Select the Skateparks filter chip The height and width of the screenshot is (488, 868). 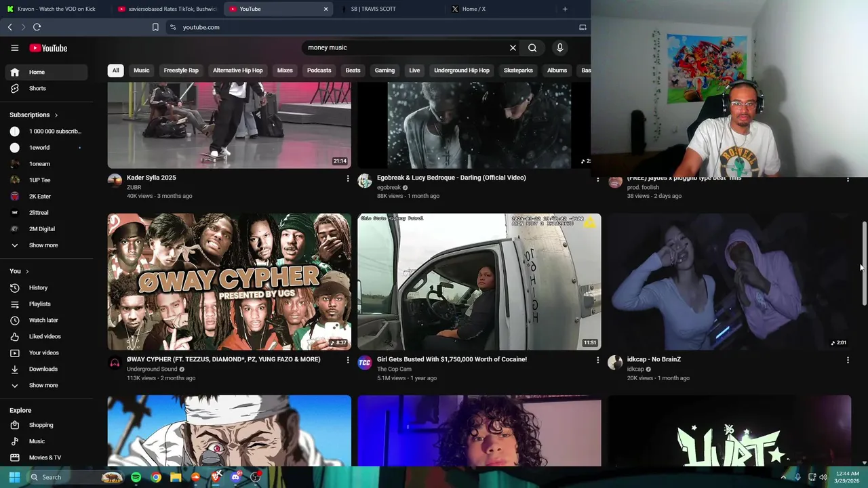[x=518, y=70]
